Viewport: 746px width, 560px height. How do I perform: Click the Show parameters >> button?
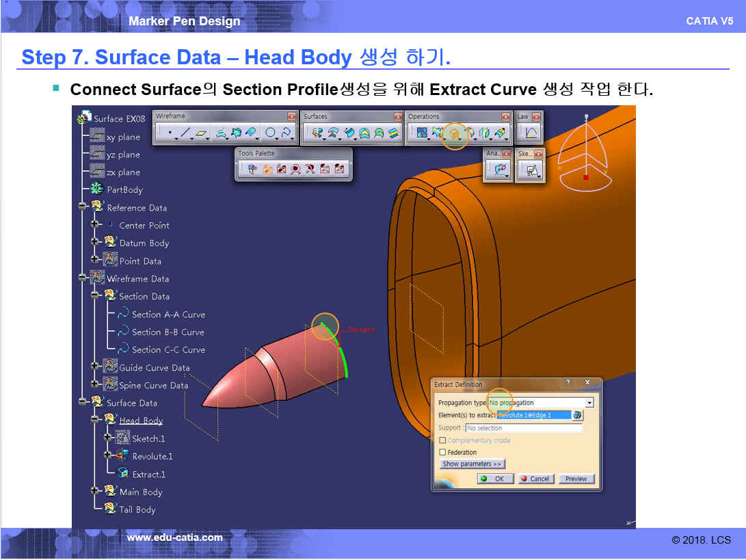pyautogui.click(x=472, y=464)
